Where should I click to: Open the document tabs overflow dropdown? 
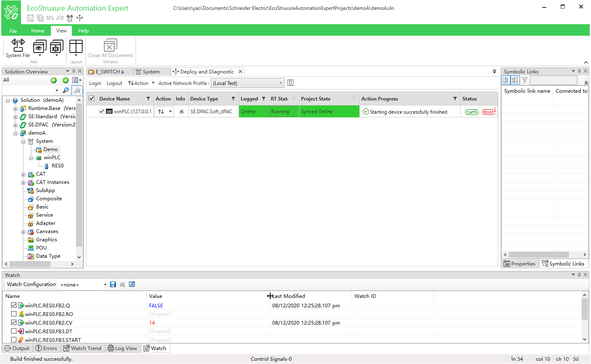[494, 71]
